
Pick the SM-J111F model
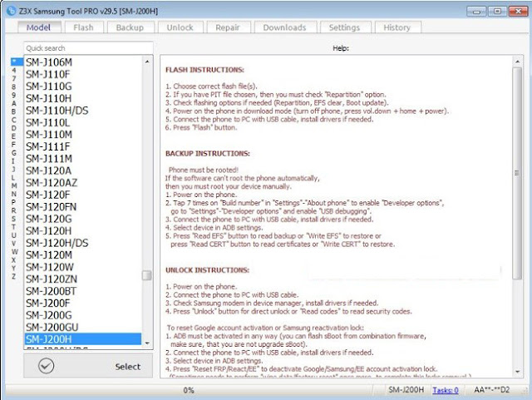[83, 146]
